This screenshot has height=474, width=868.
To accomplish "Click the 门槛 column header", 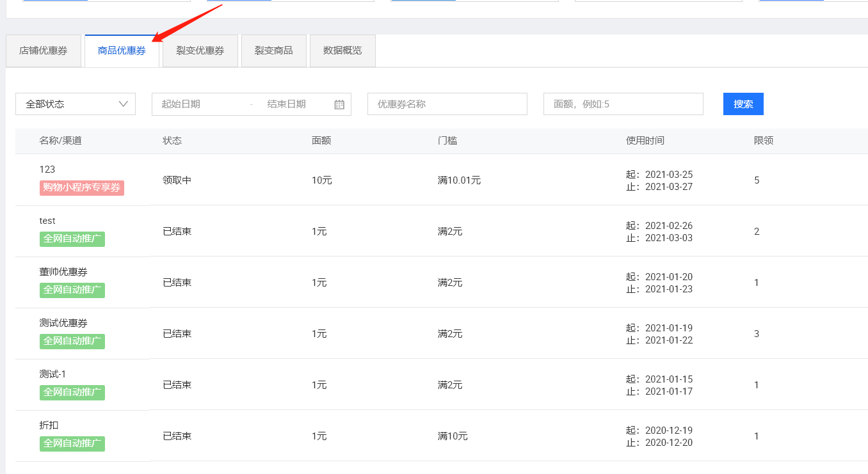I will (447, 141).
